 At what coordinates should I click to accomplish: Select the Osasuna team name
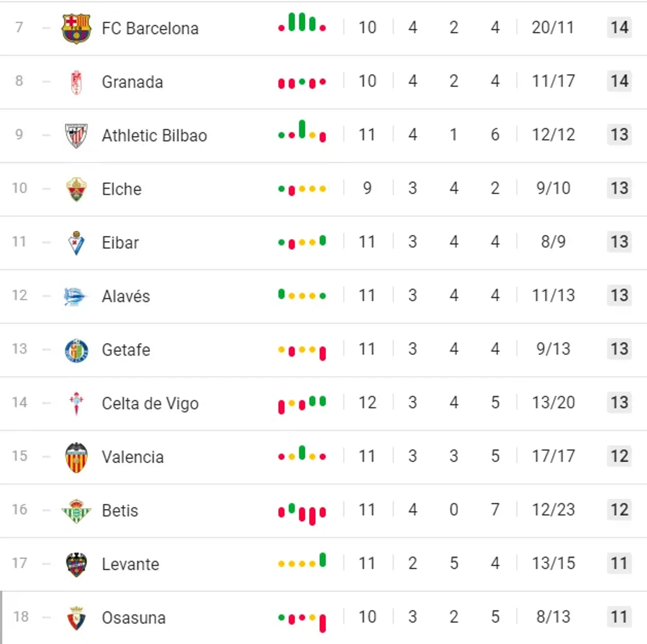(x=134, y=618)
